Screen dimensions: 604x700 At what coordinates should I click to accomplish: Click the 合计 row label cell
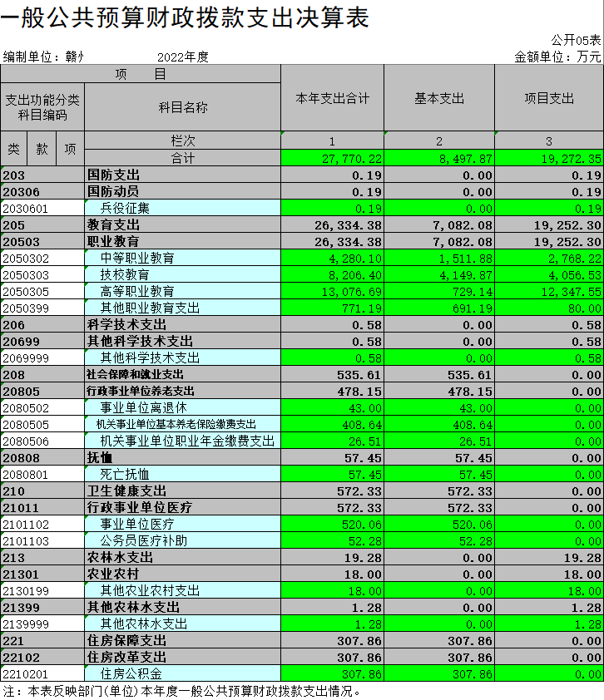click(182, 158)
